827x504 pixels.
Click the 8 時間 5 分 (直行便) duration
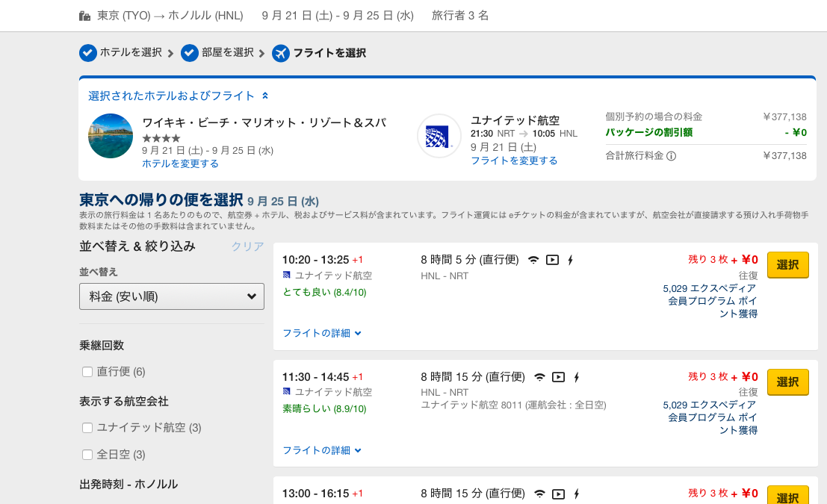click(470, 260)
